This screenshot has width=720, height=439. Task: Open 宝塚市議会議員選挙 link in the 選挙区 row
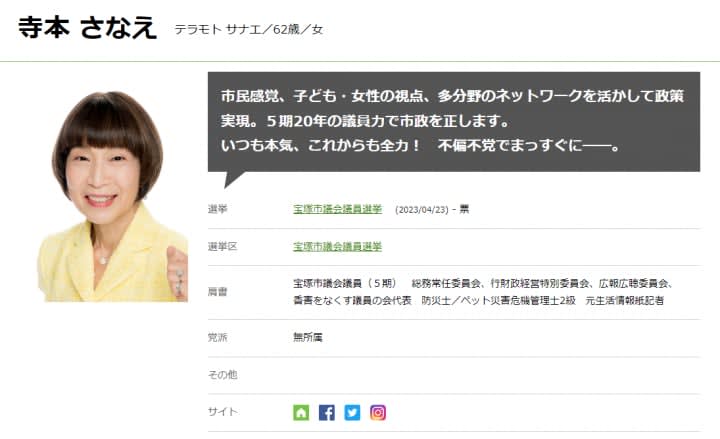(338, 247)
